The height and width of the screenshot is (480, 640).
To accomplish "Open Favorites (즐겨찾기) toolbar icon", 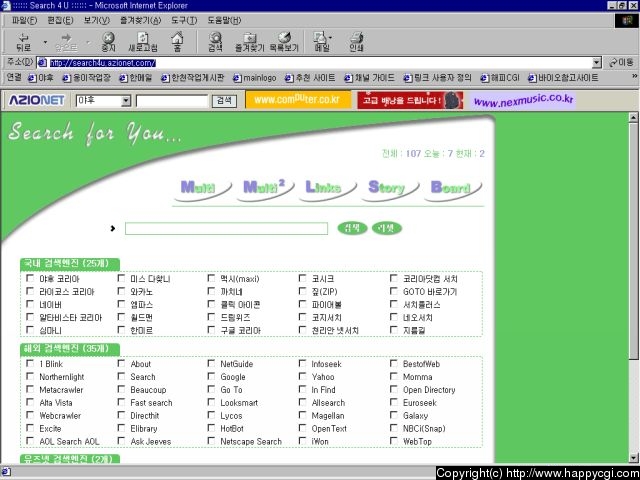I will [250, 42].
